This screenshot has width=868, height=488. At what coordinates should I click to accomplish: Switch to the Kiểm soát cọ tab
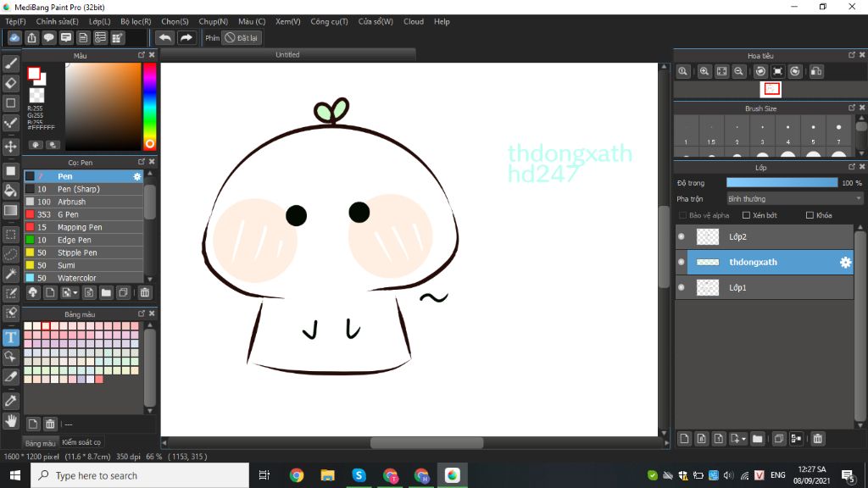(81, 442)
